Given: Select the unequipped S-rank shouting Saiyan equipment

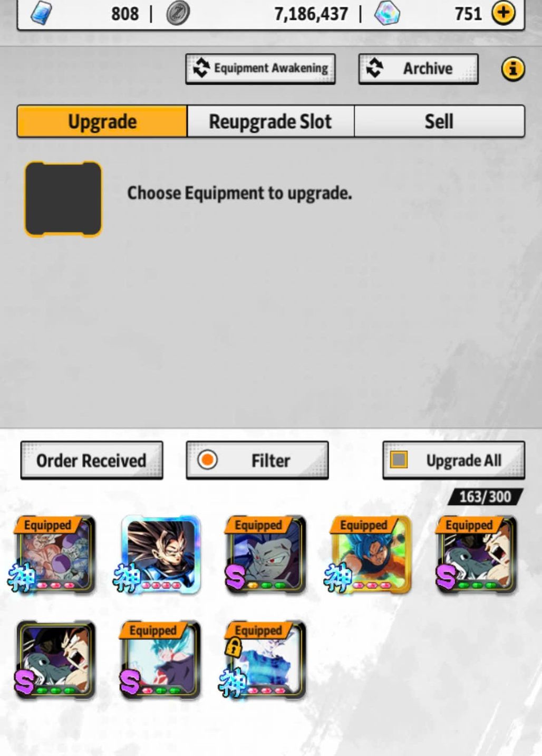Looking at the screenshot, I should [x=55, y=660].
